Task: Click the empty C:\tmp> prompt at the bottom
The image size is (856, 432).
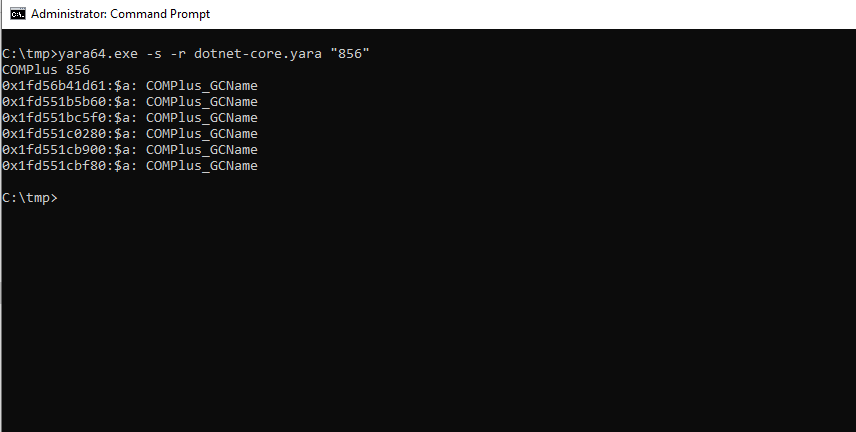Action: (x=30, y=197)
